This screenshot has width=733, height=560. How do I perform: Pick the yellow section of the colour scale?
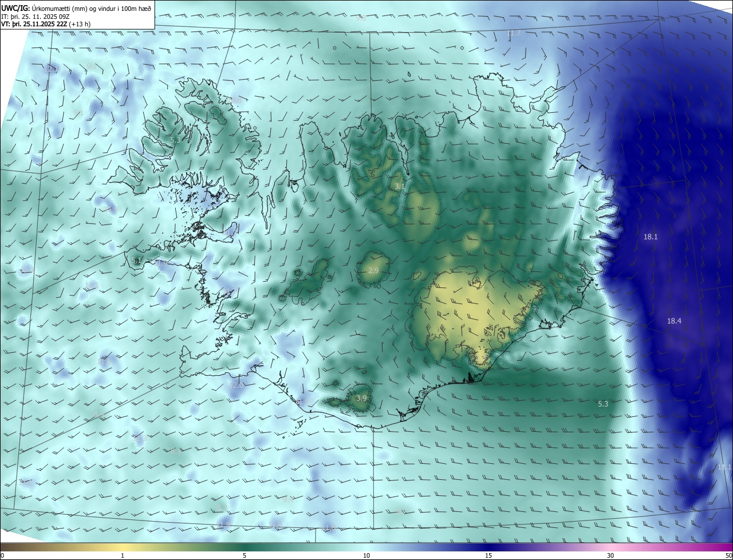[x=123, y=547]
